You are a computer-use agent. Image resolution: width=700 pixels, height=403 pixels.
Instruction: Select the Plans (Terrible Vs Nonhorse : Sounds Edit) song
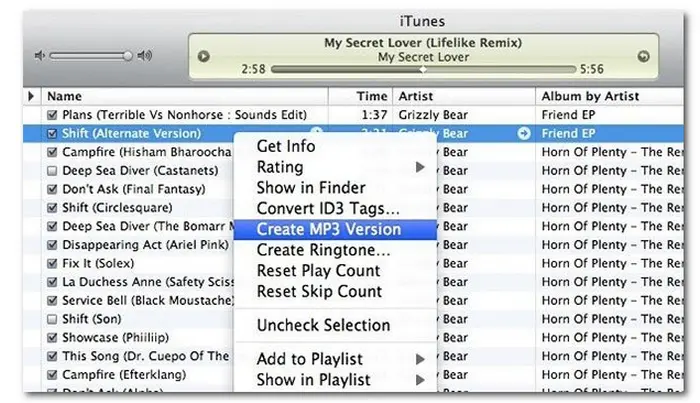184,115
